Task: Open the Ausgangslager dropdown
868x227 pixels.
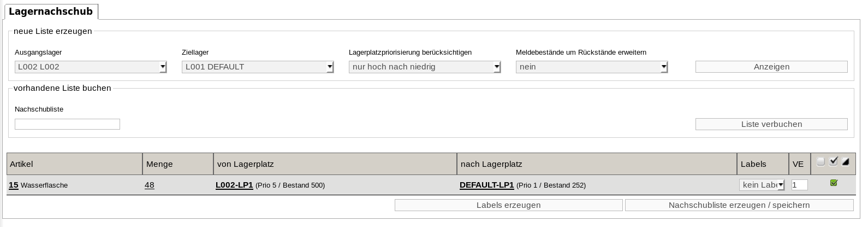Action: [x=91, y=67]
